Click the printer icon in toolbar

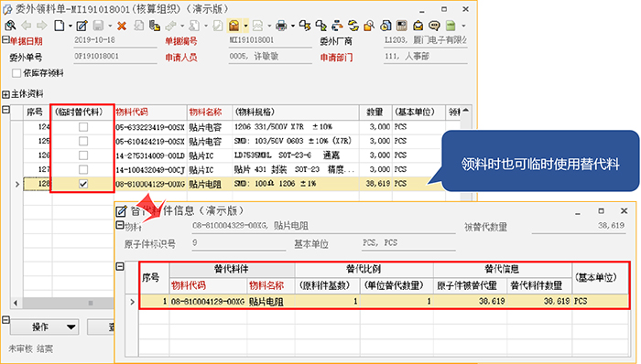click(x=281, y=26)
